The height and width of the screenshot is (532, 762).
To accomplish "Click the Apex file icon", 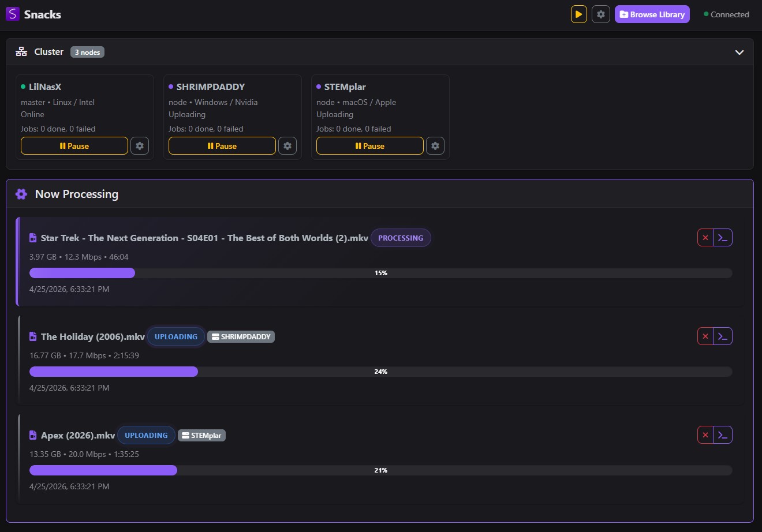I will click(33, 435).
